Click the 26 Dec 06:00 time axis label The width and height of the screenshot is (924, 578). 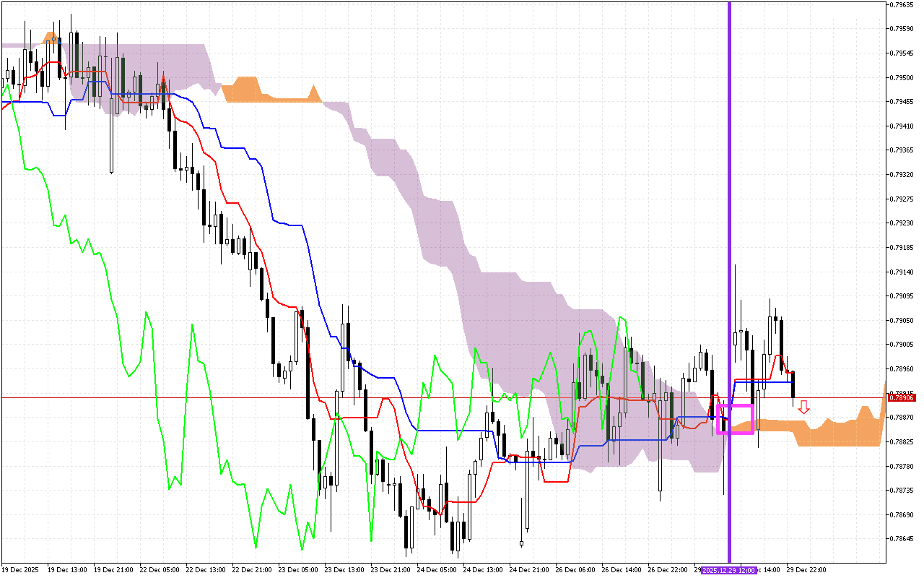click(x=576, y=570)
